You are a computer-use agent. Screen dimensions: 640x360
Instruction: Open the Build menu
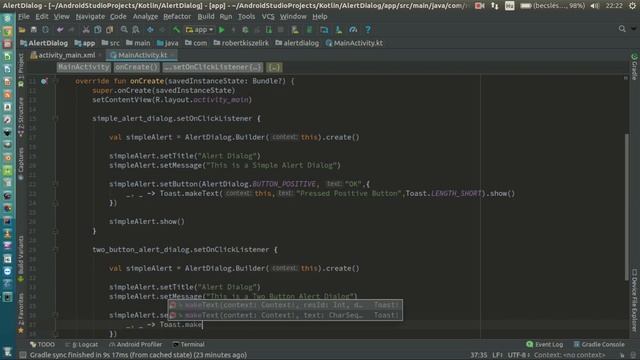pyautogui.click(x=206, y=17)
